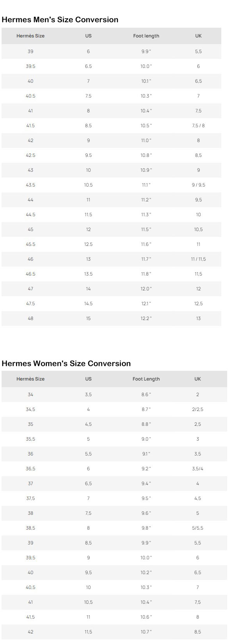The image size is (242, 644).
Task: Select the Hermès size 48 cell
Action: (30, 318)
